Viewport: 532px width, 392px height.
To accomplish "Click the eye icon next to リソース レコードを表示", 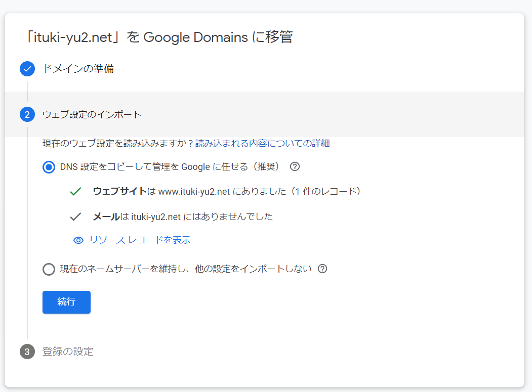I will pyautogui.click(x=77, y=240).
